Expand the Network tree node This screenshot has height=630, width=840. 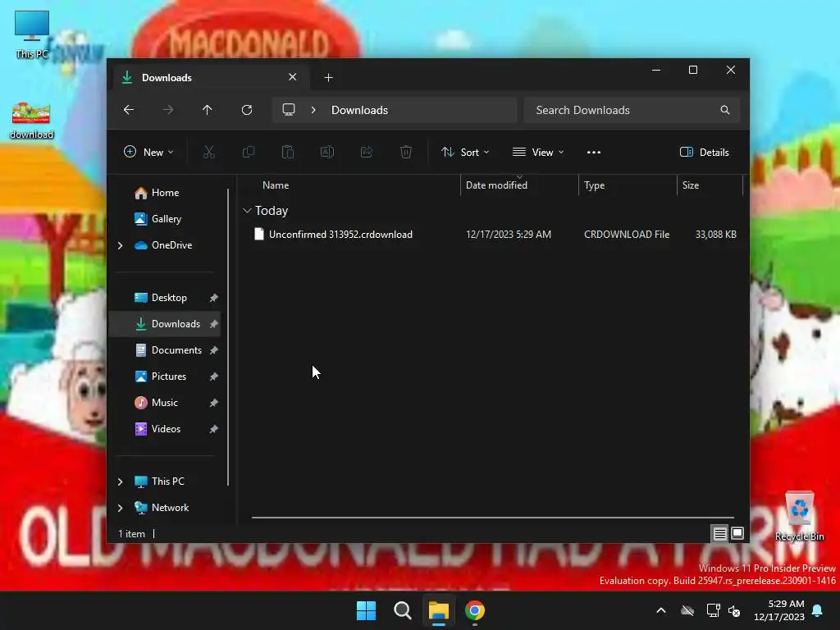[x=120, y=508]
